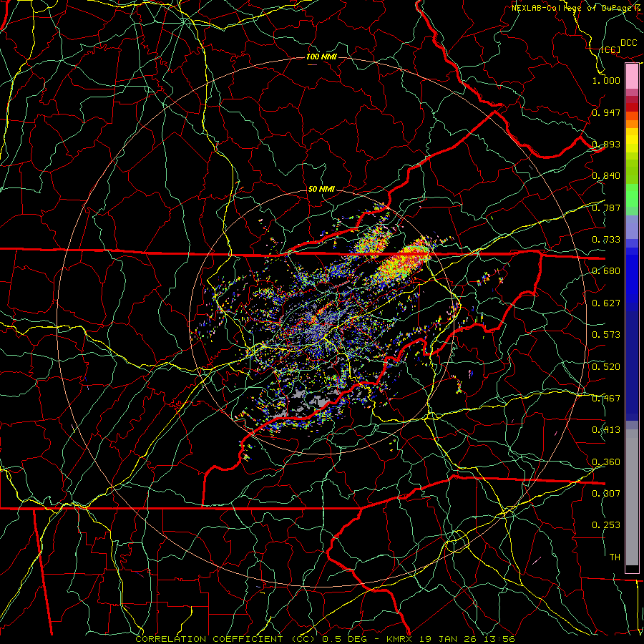644x644 pixels.
Task: Click the DCC label above the color scale
Action: pyautogui.click(x=628, y=43)
